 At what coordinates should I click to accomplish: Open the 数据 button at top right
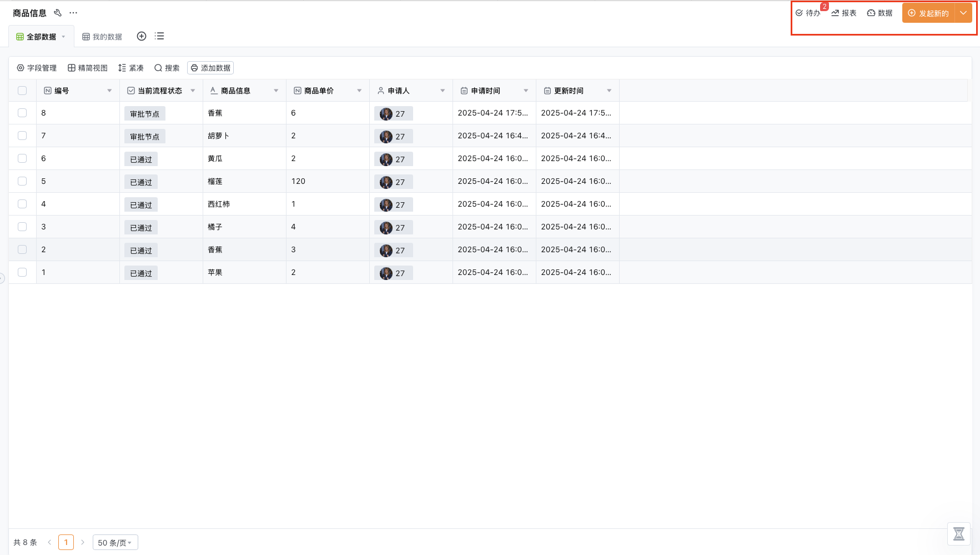pyautogui.click(x=880, y=13)
